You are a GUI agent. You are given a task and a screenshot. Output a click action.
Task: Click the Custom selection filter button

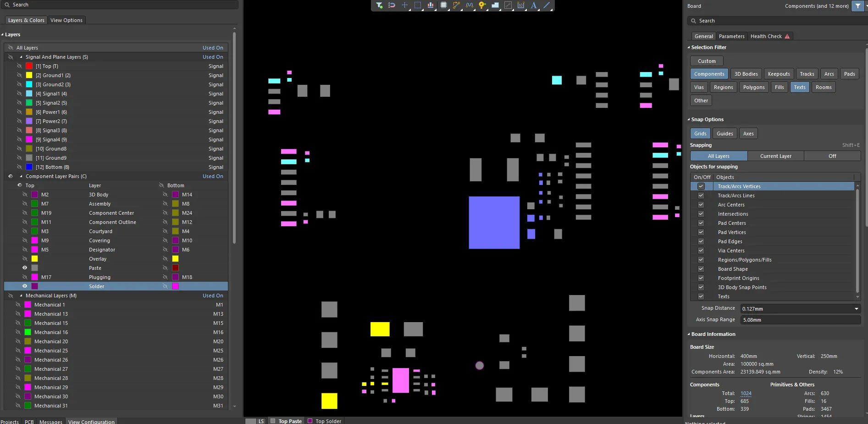(x=707, y=61)
